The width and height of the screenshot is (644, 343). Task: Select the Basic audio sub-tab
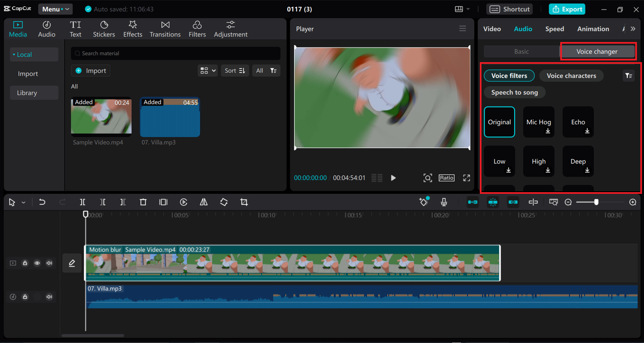tap(521, 51)
